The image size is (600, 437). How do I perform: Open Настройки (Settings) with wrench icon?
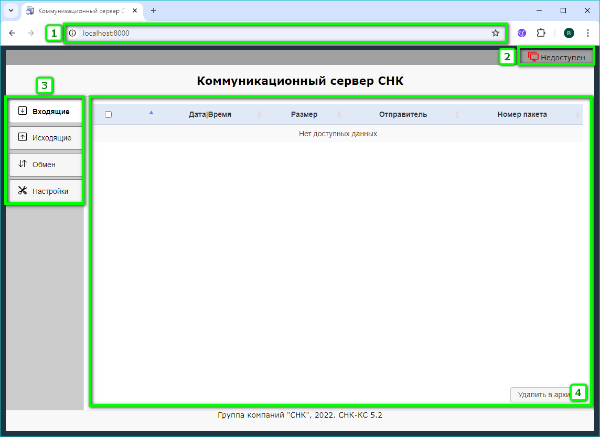click(x=44, y=191)
